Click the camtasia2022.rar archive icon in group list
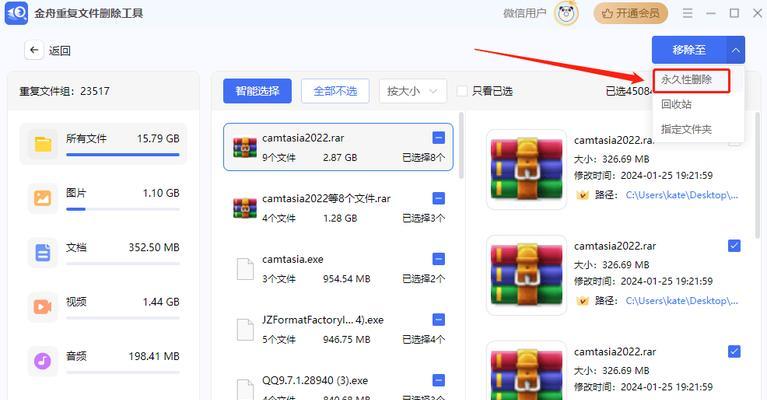This screenshot has width=767, height=400. [x=245, y=147]
